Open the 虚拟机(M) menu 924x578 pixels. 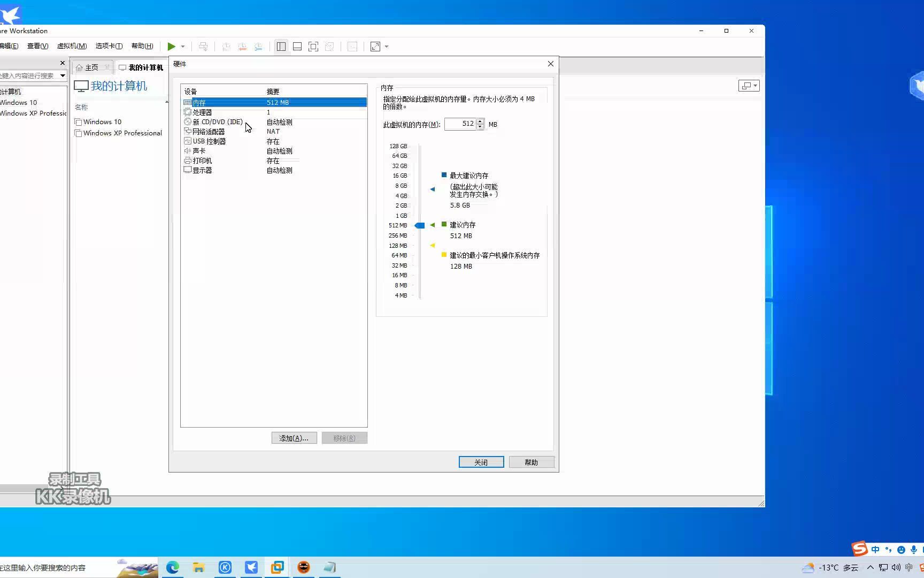pos(72,46)
